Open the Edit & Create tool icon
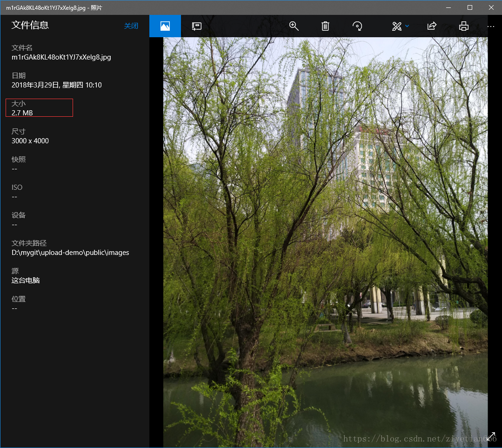The image size is (502, 448). click(x=397, y=26)
